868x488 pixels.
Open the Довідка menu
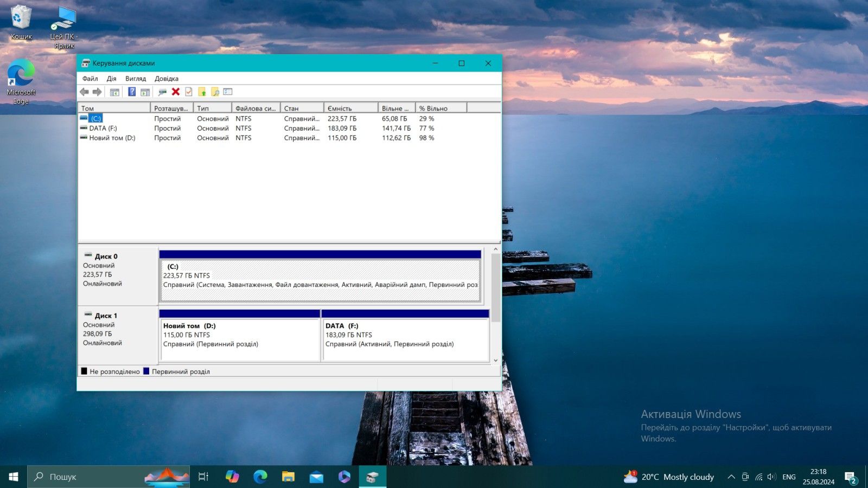coord(167,79)
